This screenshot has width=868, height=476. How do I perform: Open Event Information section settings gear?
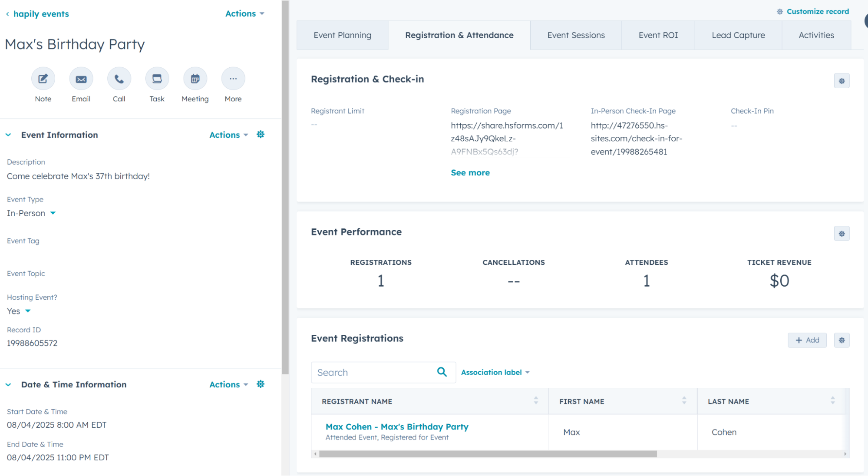coord(261,135)
